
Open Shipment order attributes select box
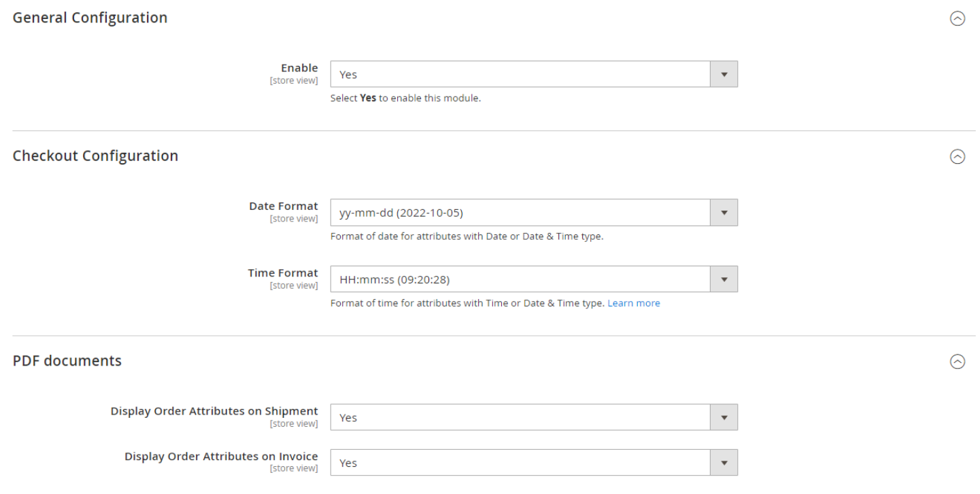[520, 418]
